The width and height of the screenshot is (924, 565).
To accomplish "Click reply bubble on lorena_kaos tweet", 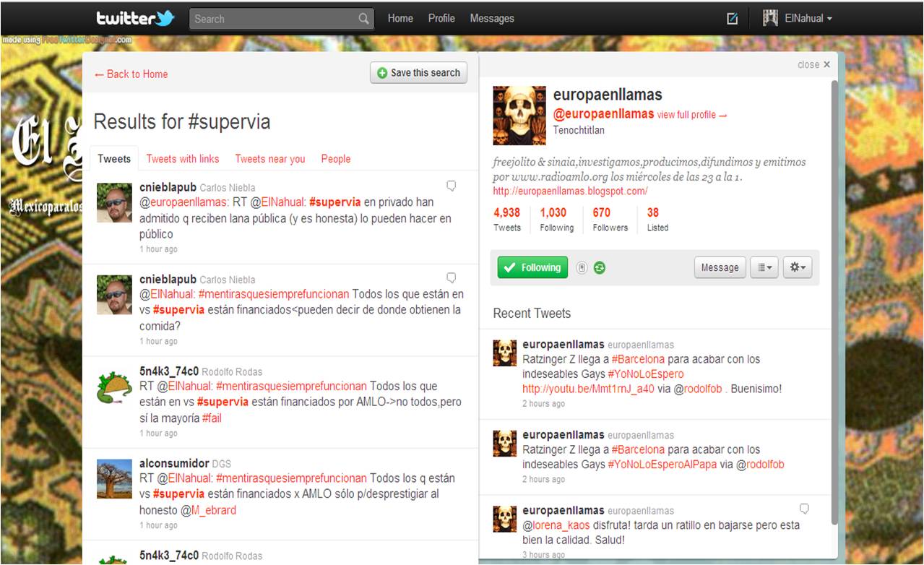I will (x=804, y=509).
